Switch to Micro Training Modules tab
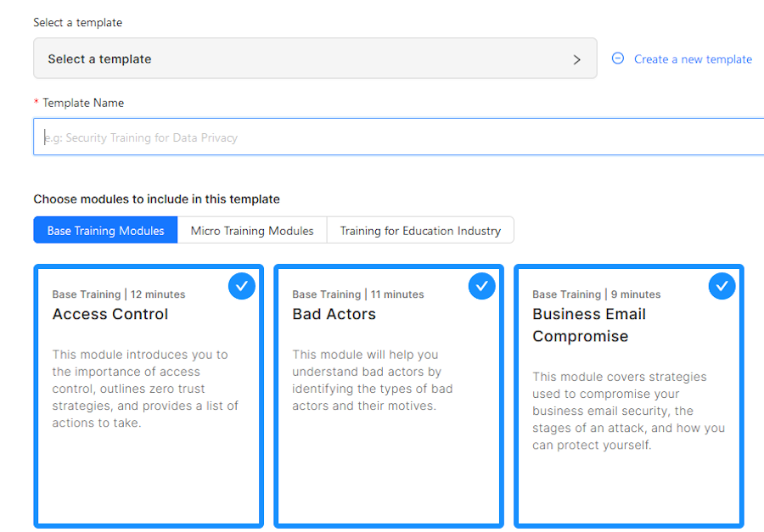Image resolution: width=764 pixels, height=532 pixels. [x=252, y=230]
